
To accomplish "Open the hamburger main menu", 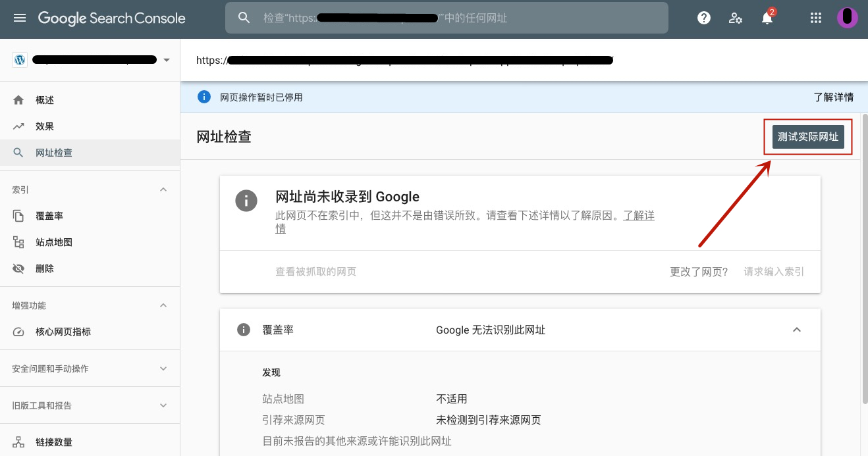I will click(20, 18).
